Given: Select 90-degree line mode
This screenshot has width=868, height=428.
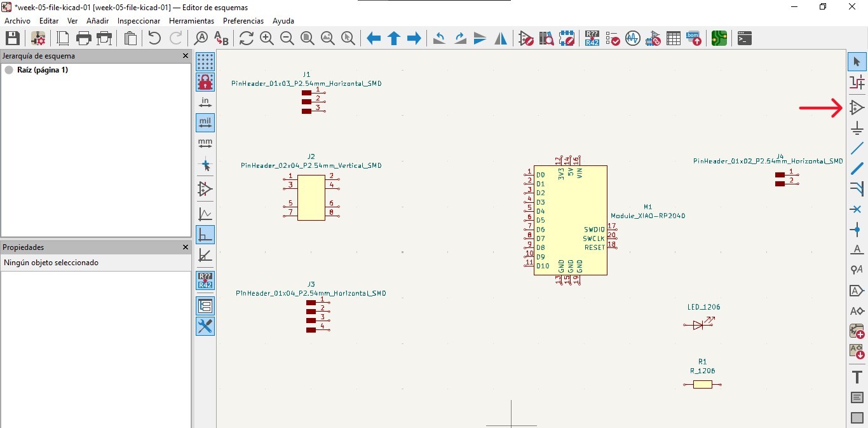Looking at the screenshot, I should point(205,235).
